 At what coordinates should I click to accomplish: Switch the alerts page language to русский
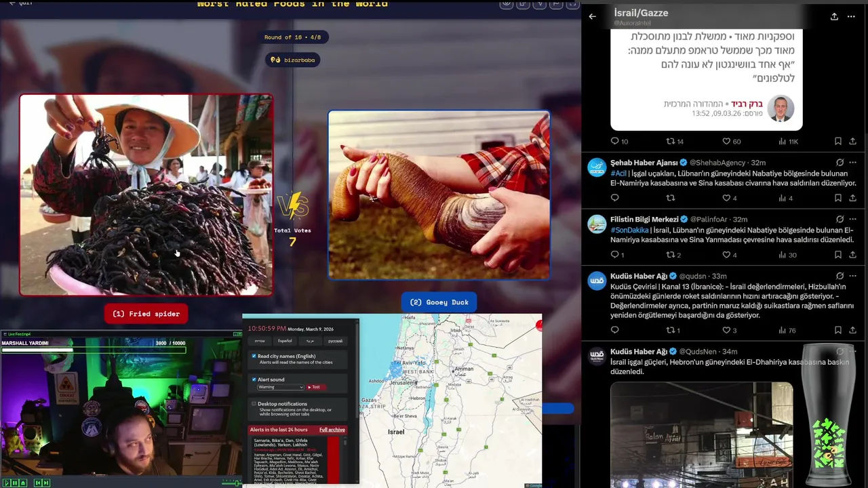tap(334, 341)
